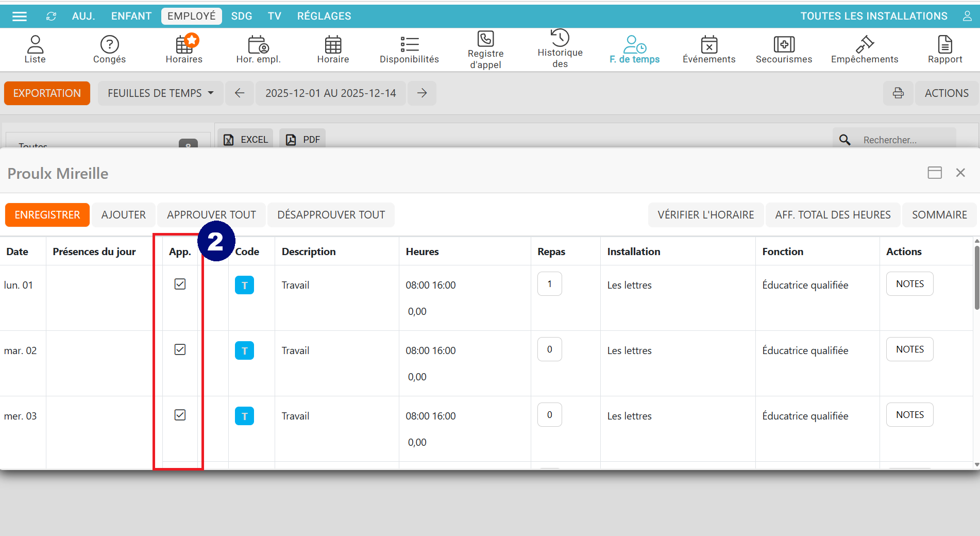Click the Approuver tout button
The height and width of the screenshot is (536, 980).
[211, 215]
